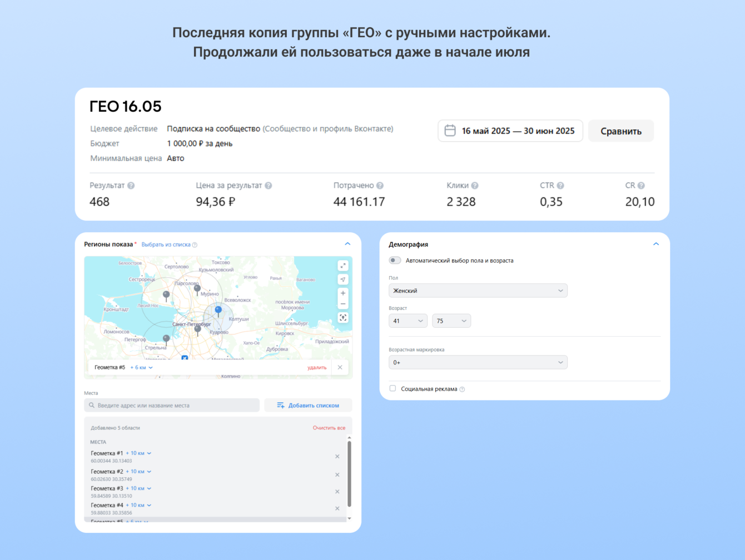This screenshot has height=560, width=745.
Task: Select the blue pin on the map
Action: coord(218,311)
